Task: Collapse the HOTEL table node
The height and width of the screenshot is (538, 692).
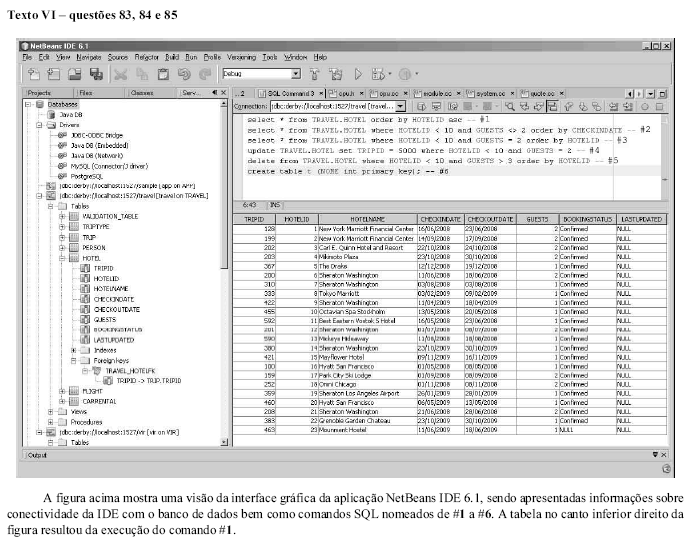Action: (x=62, y=258)
